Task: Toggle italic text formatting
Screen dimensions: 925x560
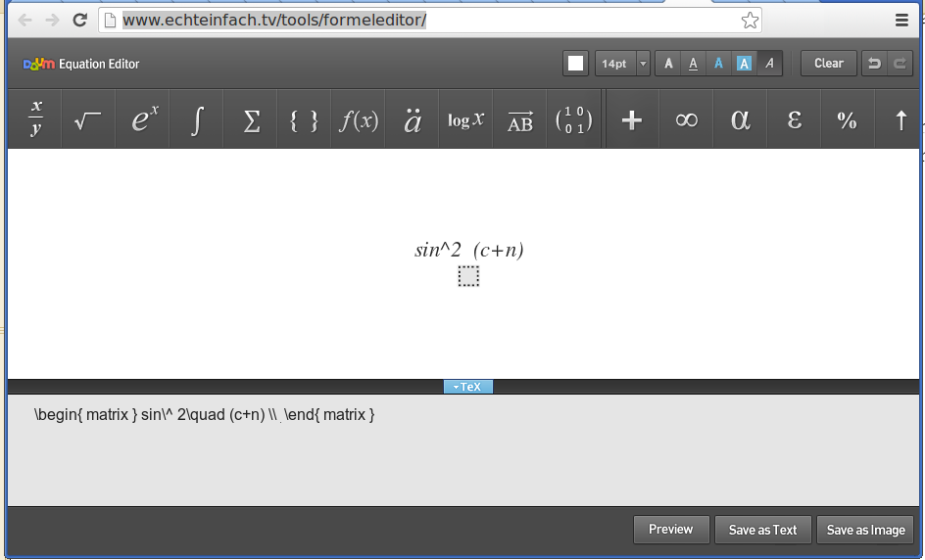Action: [769, 64]
